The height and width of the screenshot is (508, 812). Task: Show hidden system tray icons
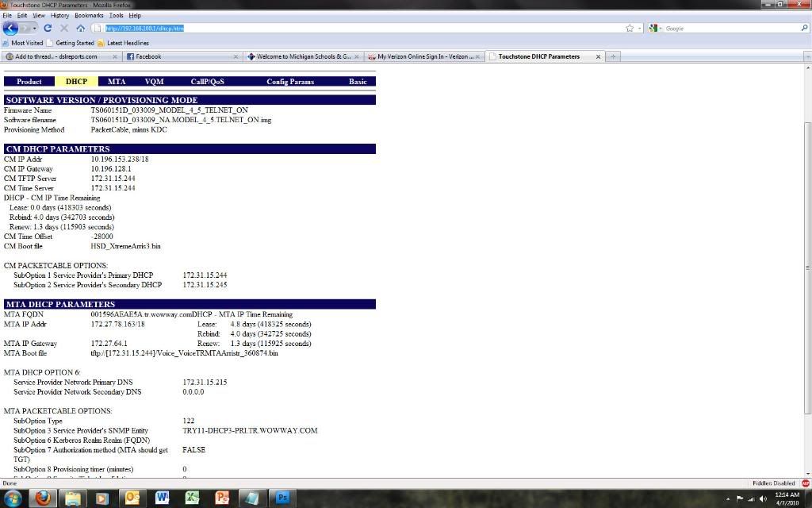coord(728,498)
